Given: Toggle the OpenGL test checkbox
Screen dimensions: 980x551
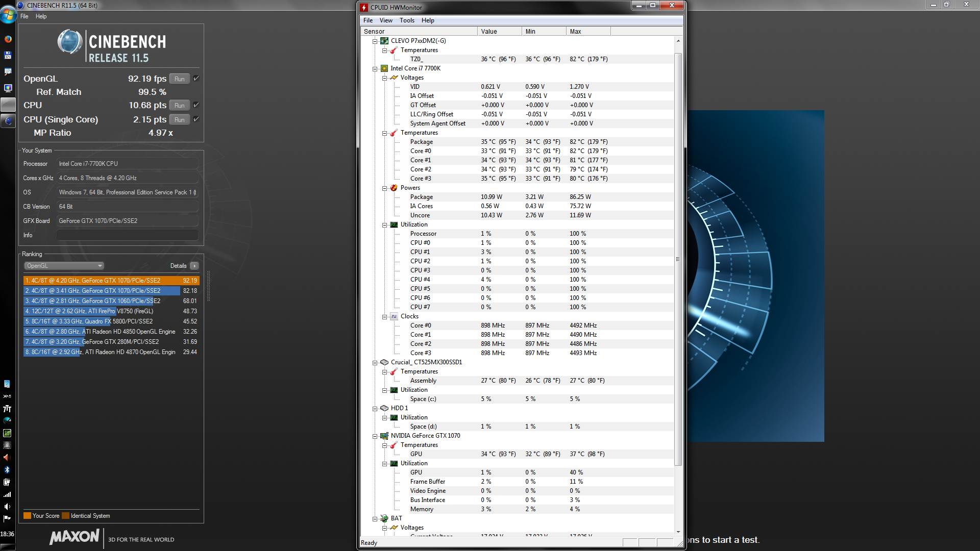Looking at the screenshot, I should point(196,79).
